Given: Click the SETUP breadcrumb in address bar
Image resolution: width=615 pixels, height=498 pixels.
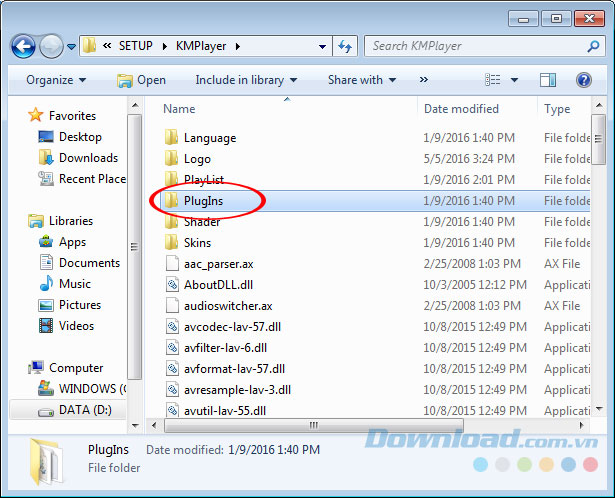Looking at the screenshot, I should coord(137,46).
